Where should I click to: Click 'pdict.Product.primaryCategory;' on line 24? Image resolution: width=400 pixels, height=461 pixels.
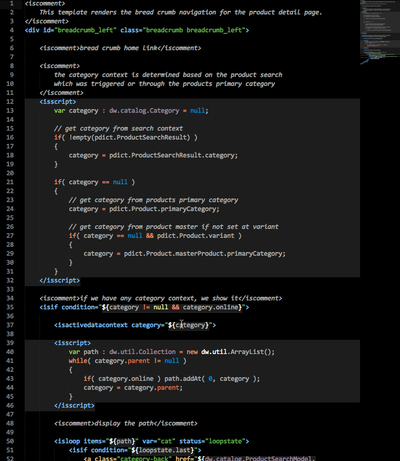pyautogui.click(x=164, y=209)
